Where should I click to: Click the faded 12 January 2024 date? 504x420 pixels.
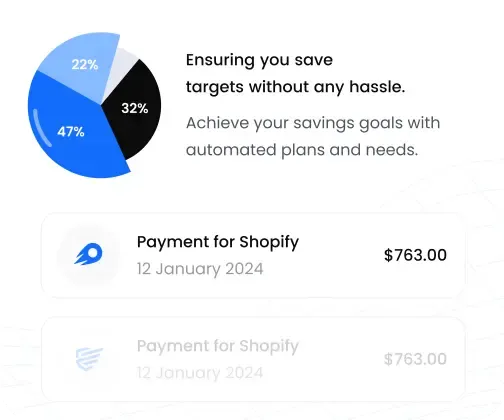point(200,373)
